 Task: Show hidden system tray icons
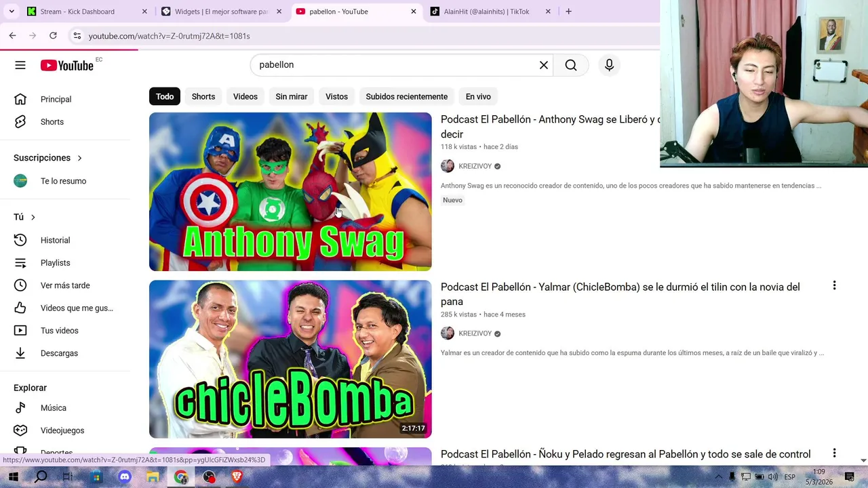point(719,477)
